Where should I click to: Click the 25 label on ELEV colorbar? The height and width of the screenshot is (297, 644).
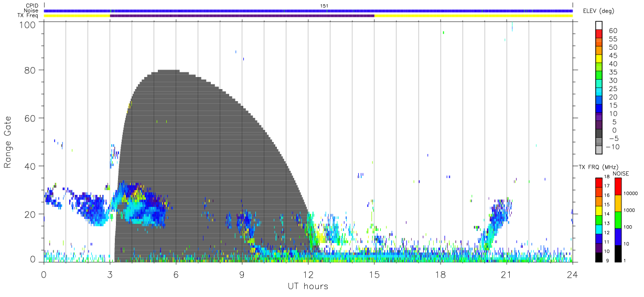coord(613,89)
